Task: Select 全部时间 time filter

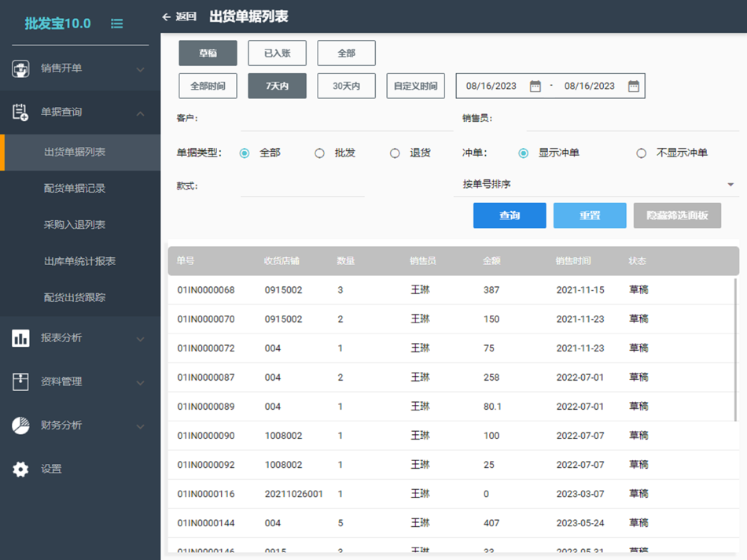Action: (x=208, y=86)
